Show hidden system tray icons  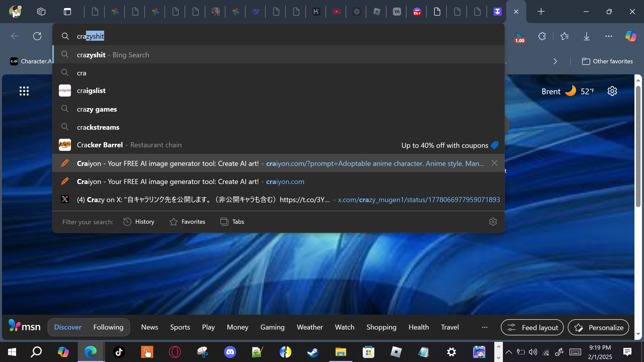[509, 352]
